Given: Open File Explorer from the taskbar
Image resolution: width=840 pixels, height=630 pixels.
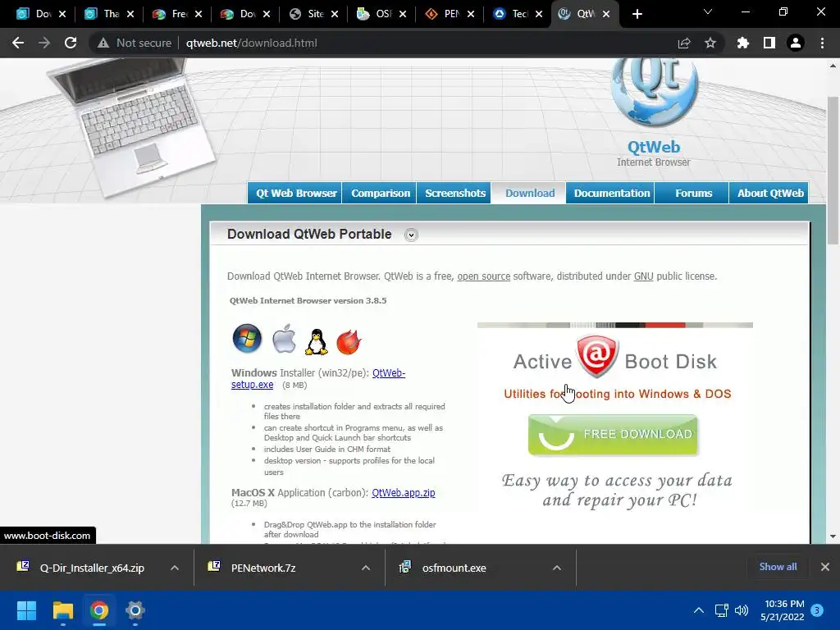Looking at the screenshot, I should point(62,610).
